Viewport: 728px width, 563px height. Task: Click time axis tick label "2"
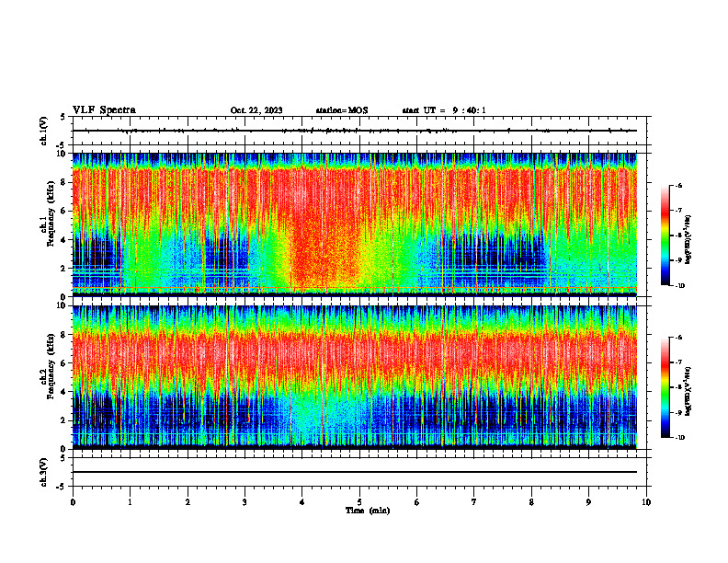[x=188, y=502]
